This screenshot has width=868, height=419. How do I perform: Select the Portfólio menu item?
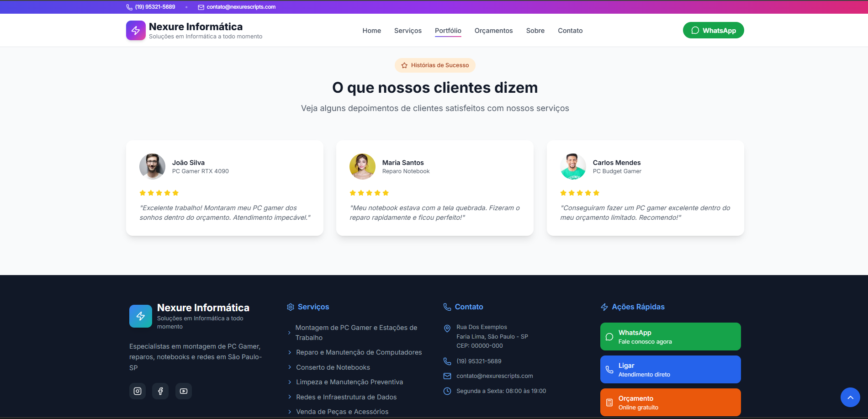pos(448,31)
